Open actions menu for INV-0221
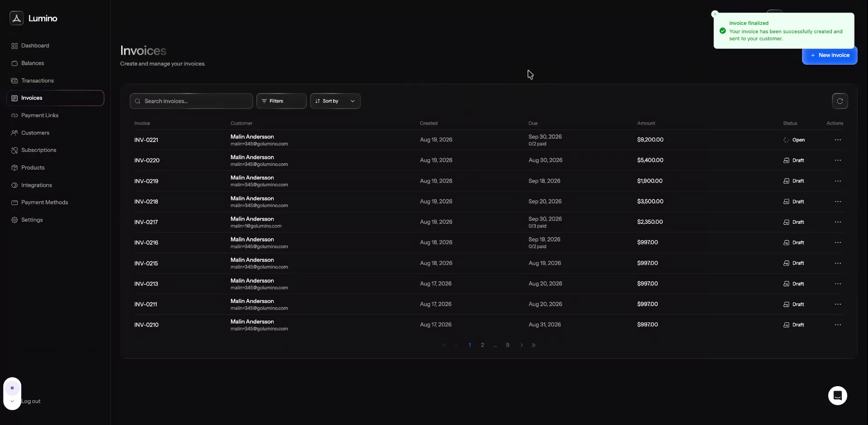The image size is (868, 425). 838,140
